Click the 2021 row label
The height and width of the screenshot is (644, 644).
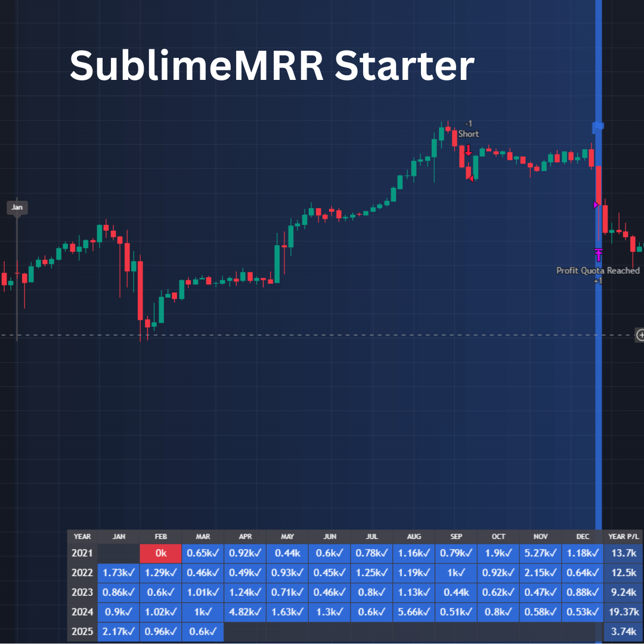tap(82, 553)
